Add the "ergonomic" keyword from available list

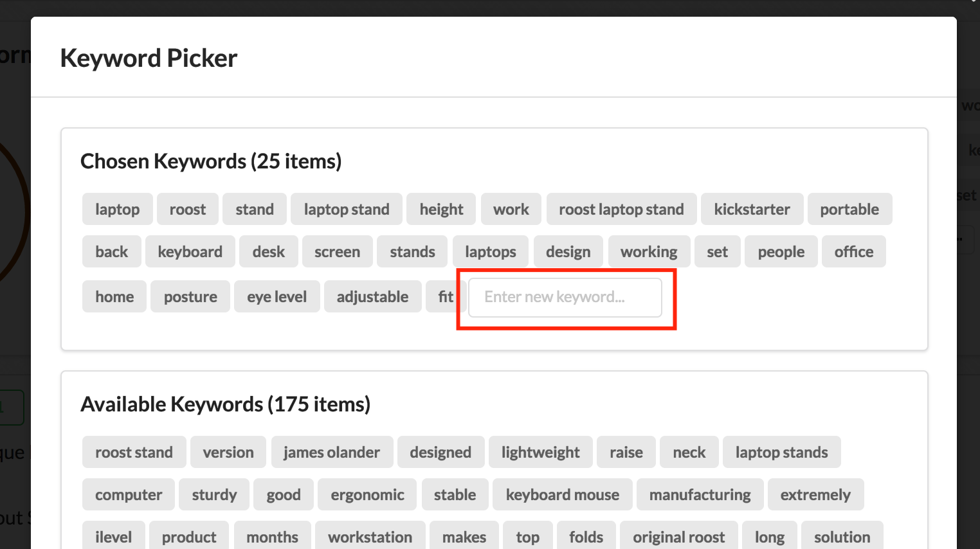point(367,494)
